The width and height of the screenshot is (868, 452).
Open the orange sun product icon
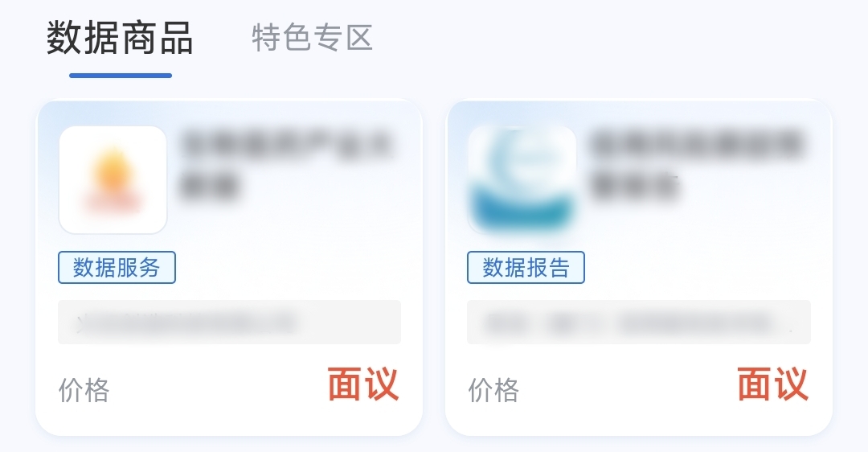(x=113, y=180)
